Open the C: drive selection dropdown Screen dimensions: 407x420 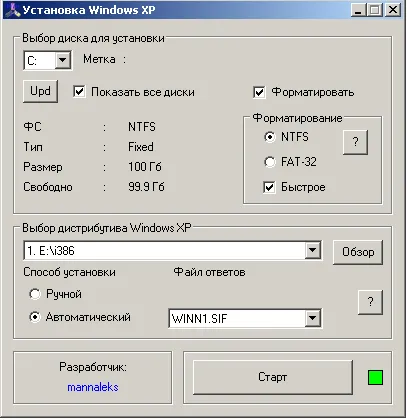point(62,60)
